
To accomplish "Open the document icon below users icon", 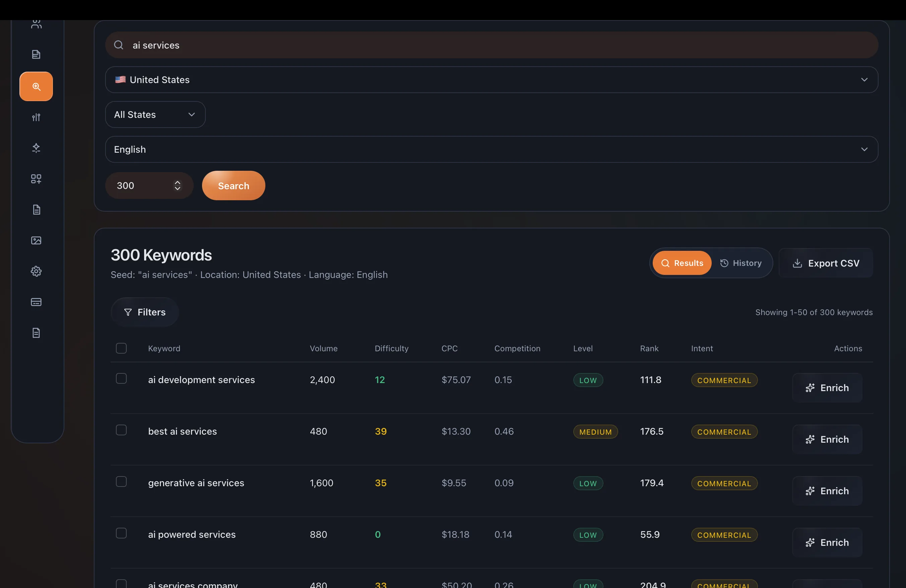I will tap(36, 54).
